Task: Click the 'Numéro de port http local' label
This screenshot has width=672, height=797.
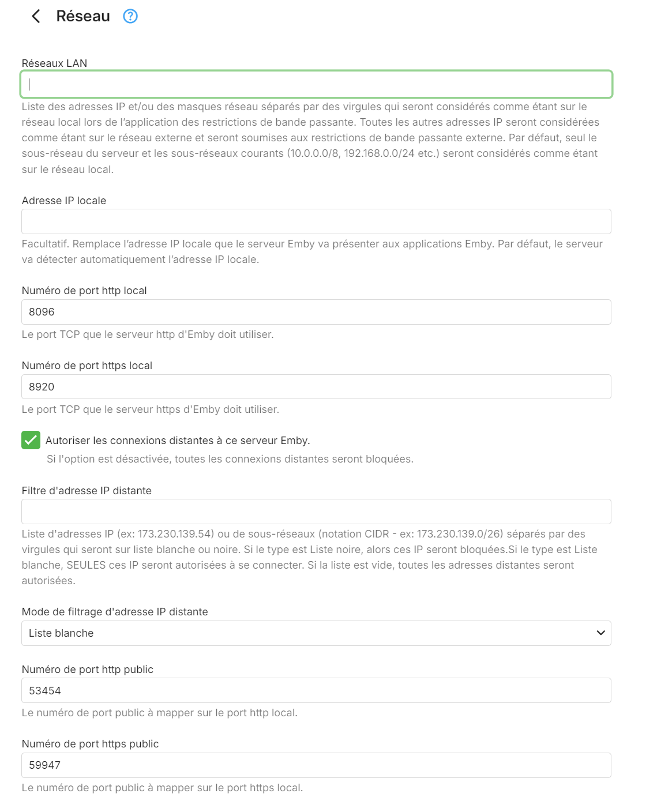Action: (x=84, y=291)
